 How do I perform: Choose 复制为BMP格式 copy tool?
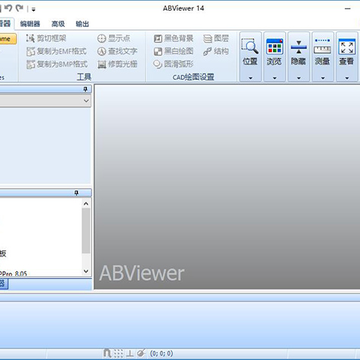point(57,64)
